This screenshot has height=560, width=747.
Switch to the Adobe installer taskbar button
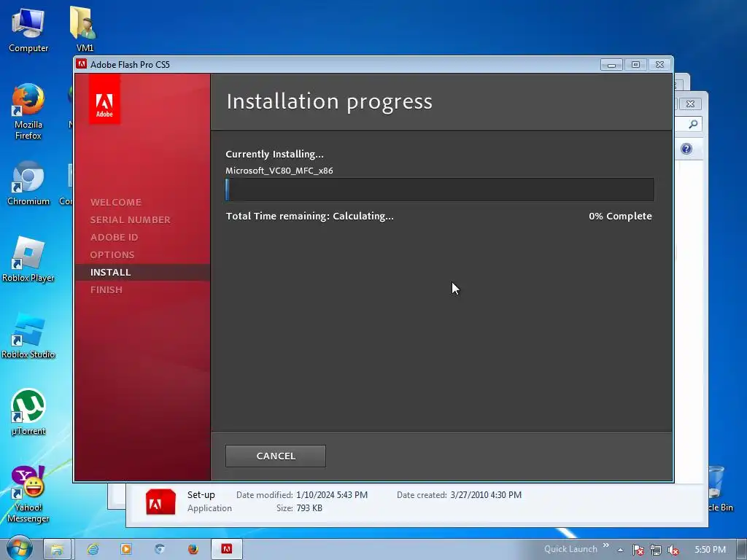point(227,549)
